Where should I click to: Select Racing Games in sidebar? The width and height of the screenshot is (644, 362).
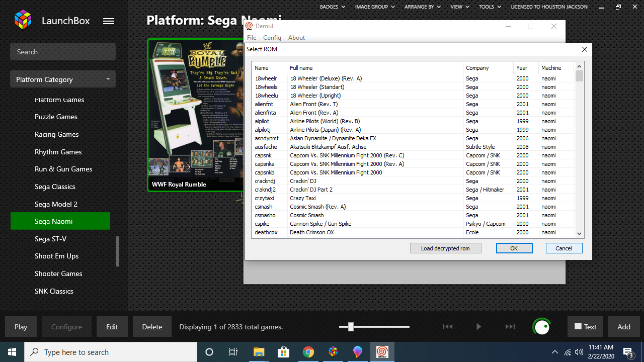pos(57,134)
